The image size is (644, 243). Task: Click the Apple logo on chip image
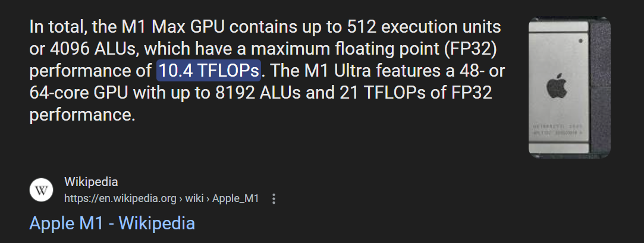tap(557, 86)
